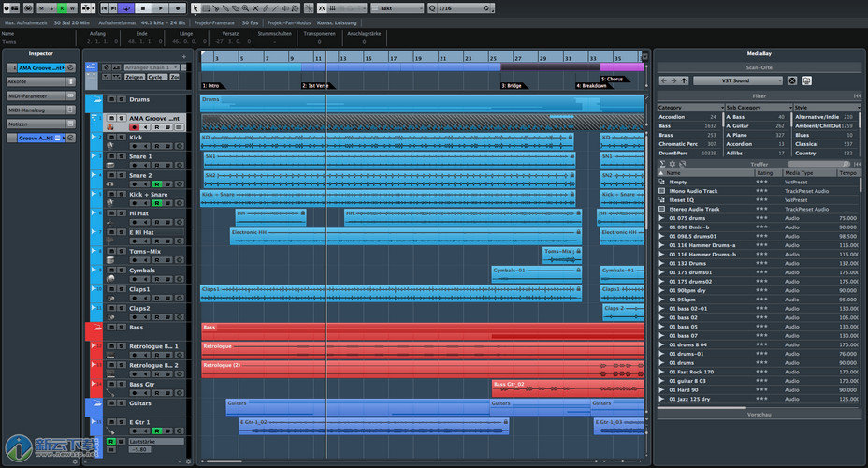Go back in MediaBay scan locations
The width and height of the screenshot is (868, 468).
664,80
